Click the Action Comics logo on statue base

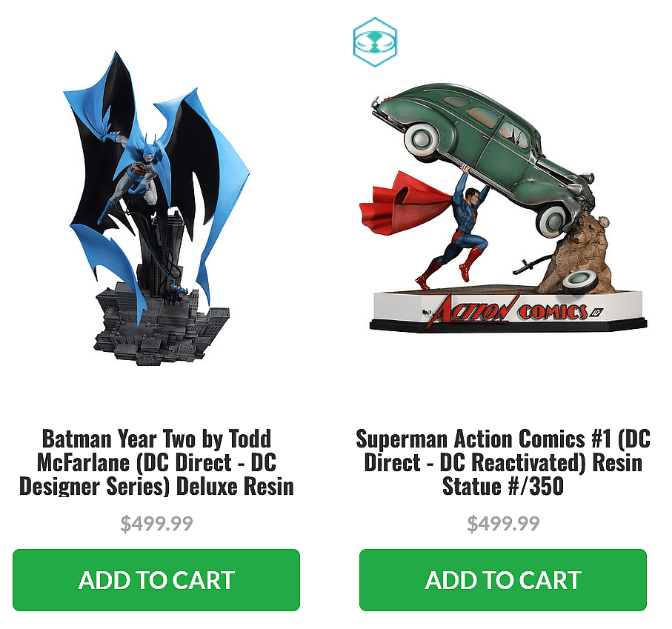click(512, 310)
